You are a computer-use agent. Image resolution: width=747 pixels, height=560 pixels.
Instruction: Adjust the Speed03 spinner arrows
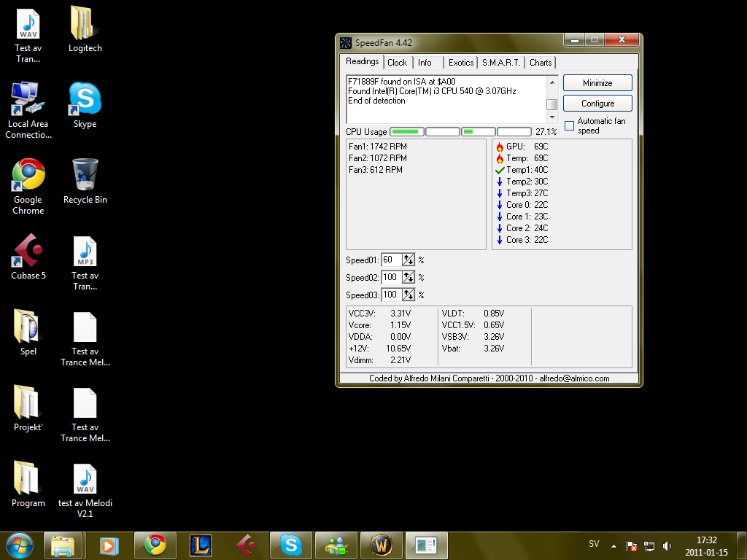coord(409,295)
